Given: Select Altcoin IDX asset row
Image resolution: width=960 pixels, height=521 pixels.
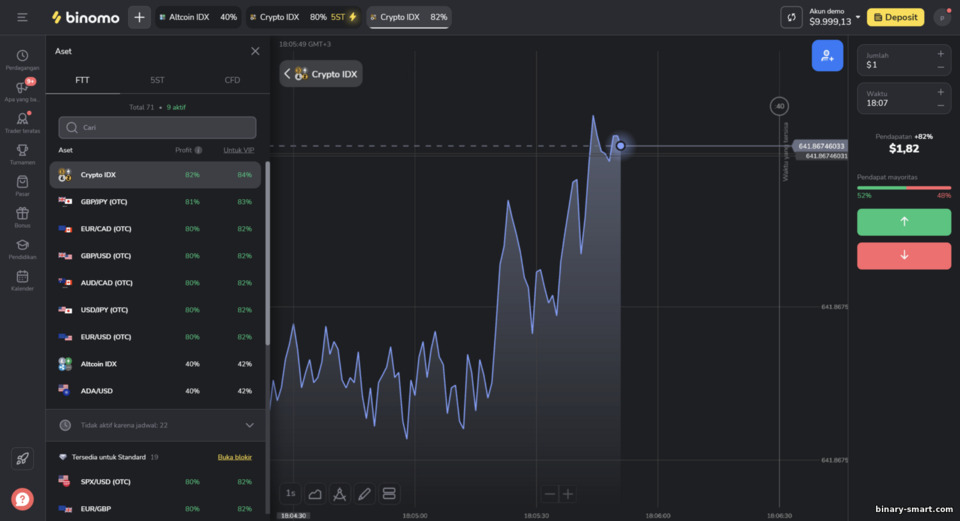Looking at the screenshot, I should pos(155,364).
